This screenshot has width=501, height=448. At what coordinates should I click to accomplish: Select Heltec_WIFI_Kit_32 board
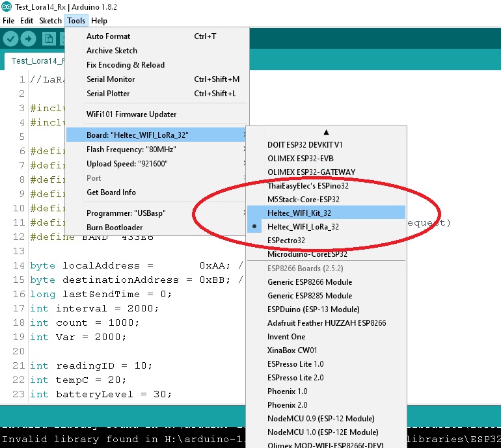click(x=326, y=213)
